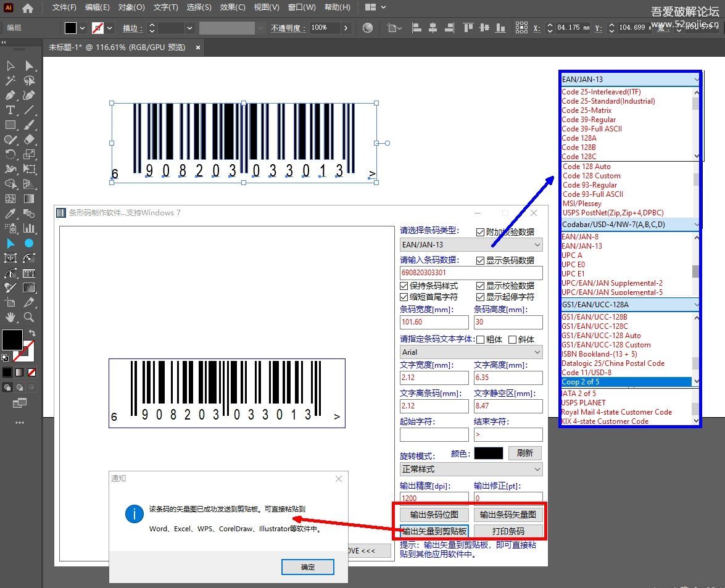Swap the fill and stroke colors
The image size is (725, 588).
(32, 333)
